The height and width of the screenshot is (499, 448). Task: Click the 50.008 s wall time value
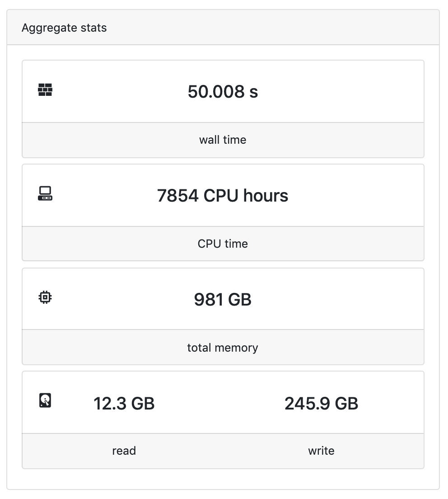tap(223, 92)
